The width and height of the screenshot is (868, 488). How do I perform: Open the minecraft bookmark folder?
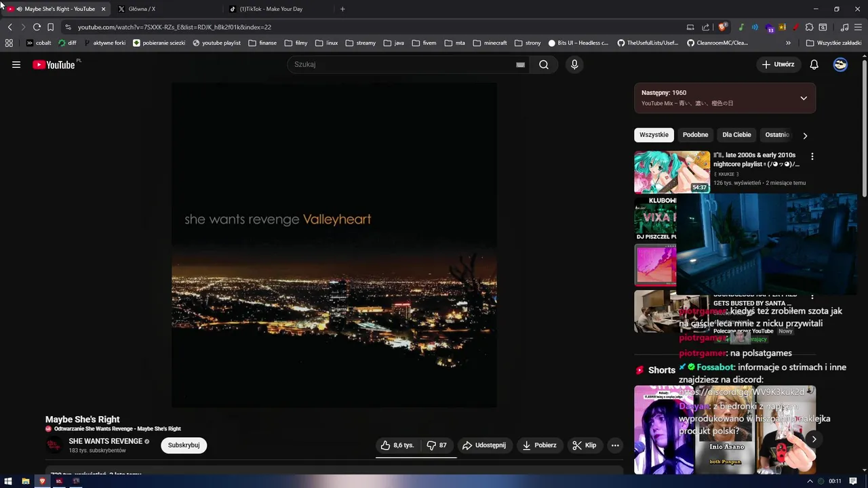tap(490, 43)
